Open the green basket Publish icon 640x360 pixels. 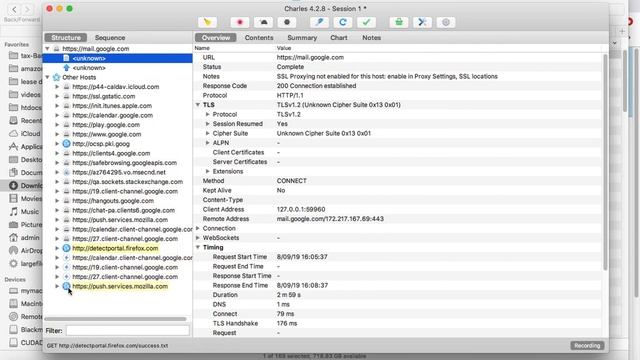399,22
